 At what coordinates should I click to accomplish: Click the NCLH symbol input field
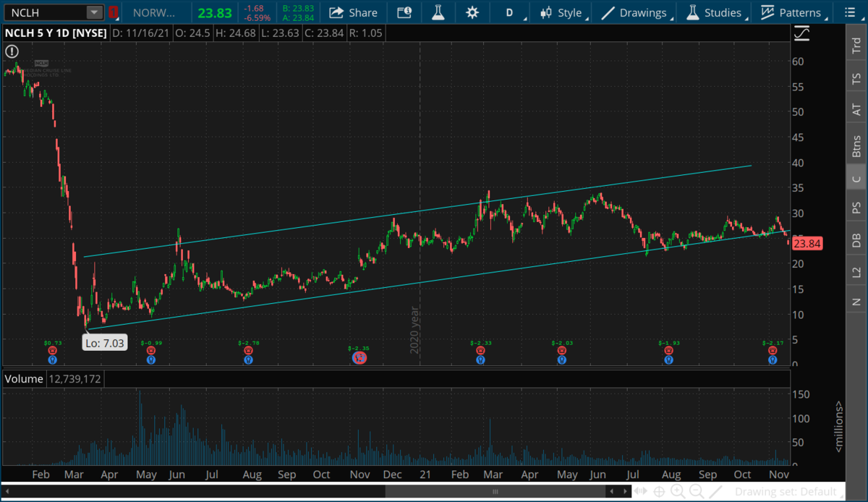click(x=46, y=12)
